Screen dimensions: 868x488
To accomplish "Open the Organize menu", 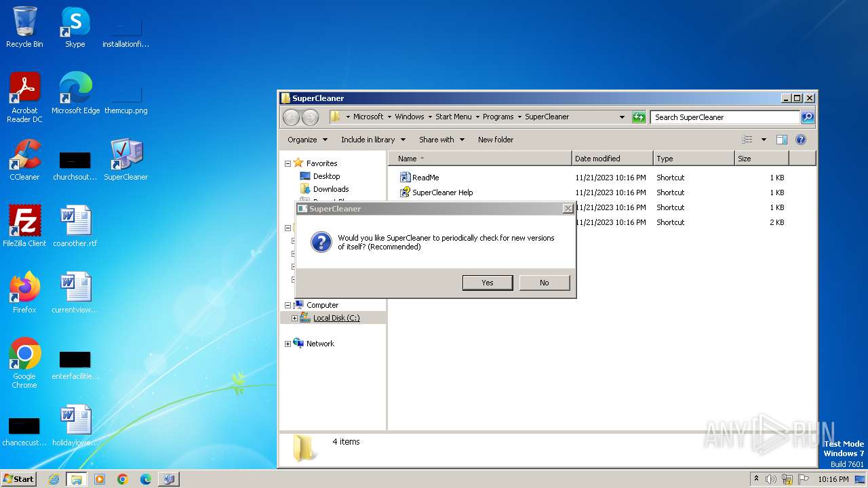I will tap(307, 140).
